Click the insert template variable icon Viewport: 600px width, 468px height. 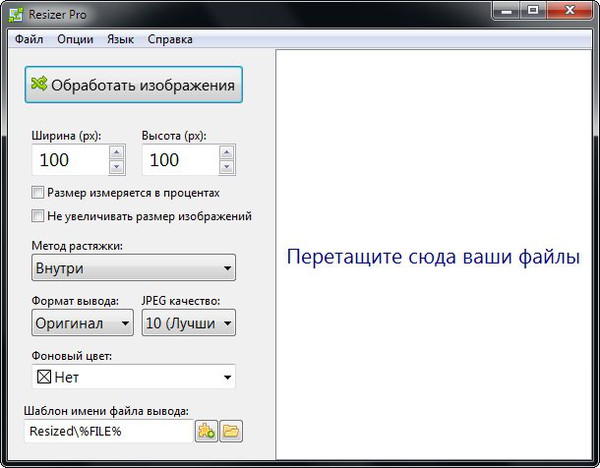[207, 431]
